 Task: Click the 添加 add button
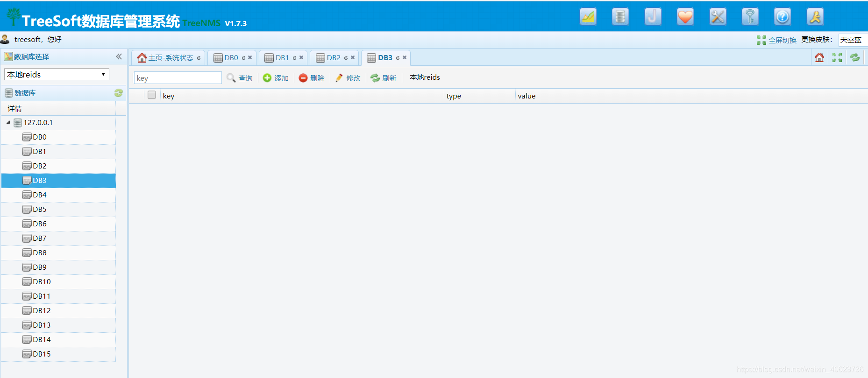point(276,78)
